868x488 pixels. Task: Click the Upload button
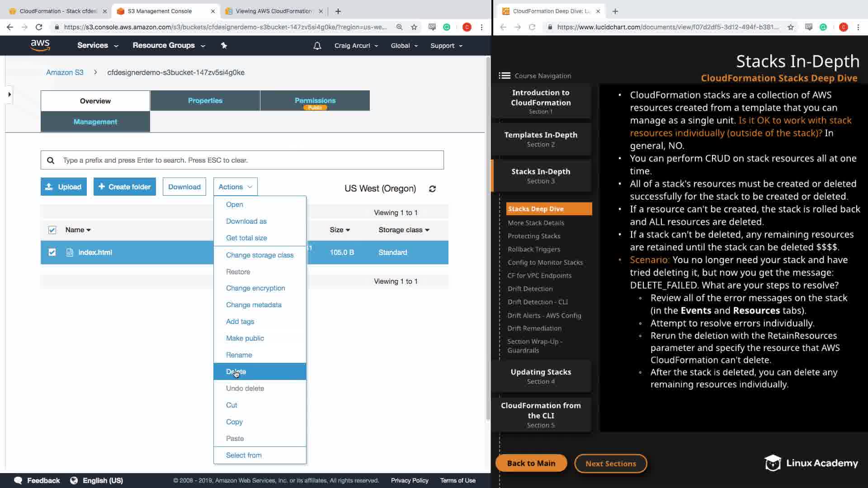point(63,187)
